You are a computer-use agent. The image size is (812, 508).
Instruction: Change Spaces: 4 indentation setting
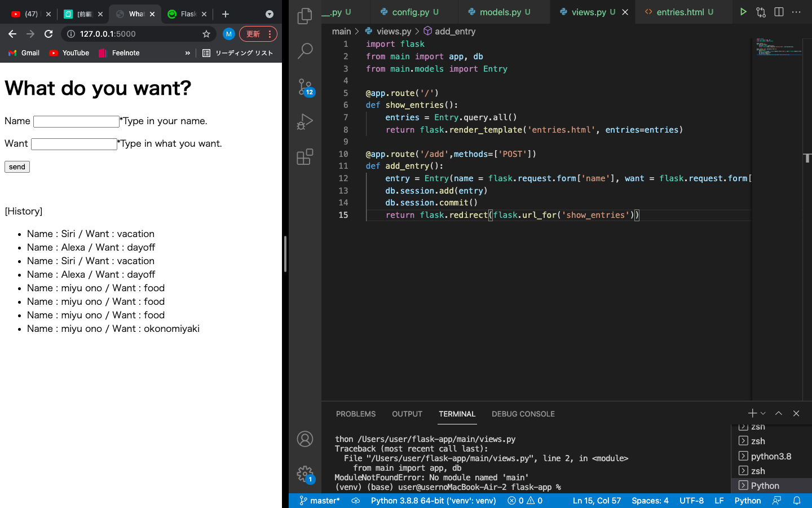pos(650,501)
